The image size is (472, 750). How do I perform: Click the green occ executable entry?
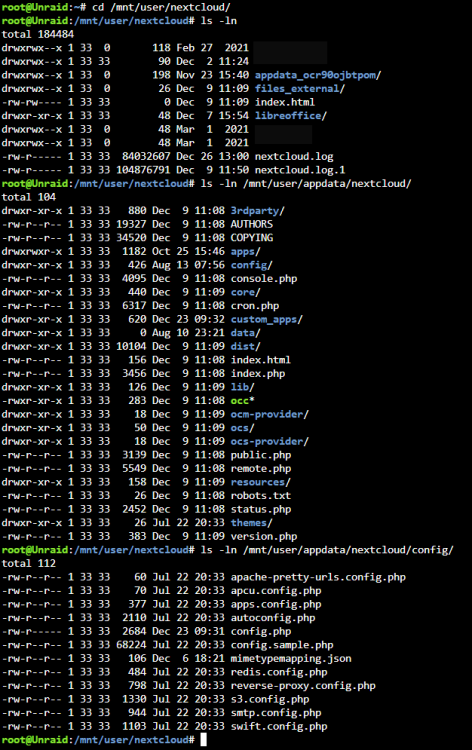click(x=242, y=400)
